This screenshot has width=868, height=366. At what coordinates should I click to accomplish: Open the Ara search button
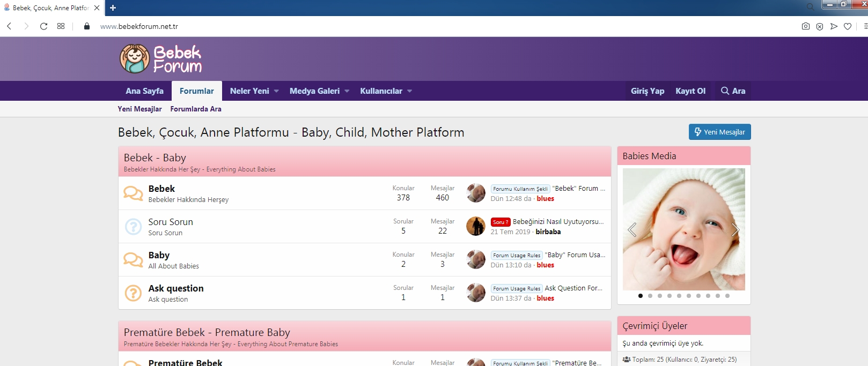coord(733,91)
